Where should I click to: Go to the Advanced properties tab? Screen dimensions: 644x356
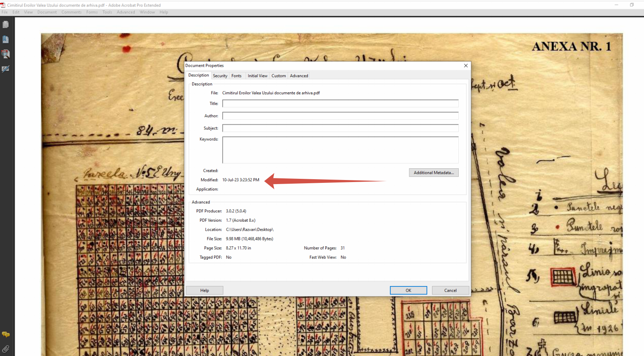pos(299,76)
